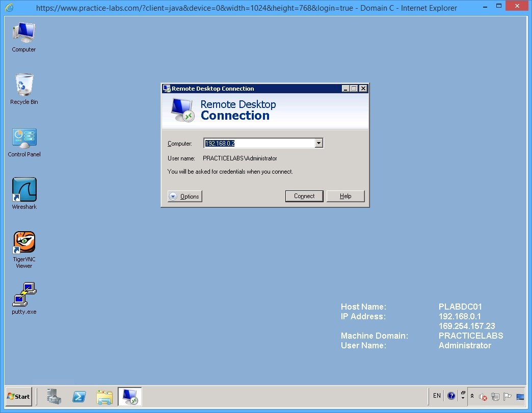The height and width of the screenshot is (413, 532).
Task: Expand Options in Remote Desktop Connection
Action: [x=184, y=196]
